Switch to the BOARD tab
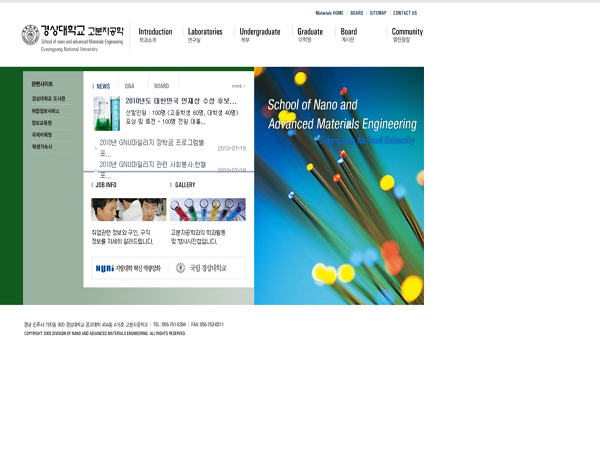Viewport: 600px width, 450px height. coord(161,87)
